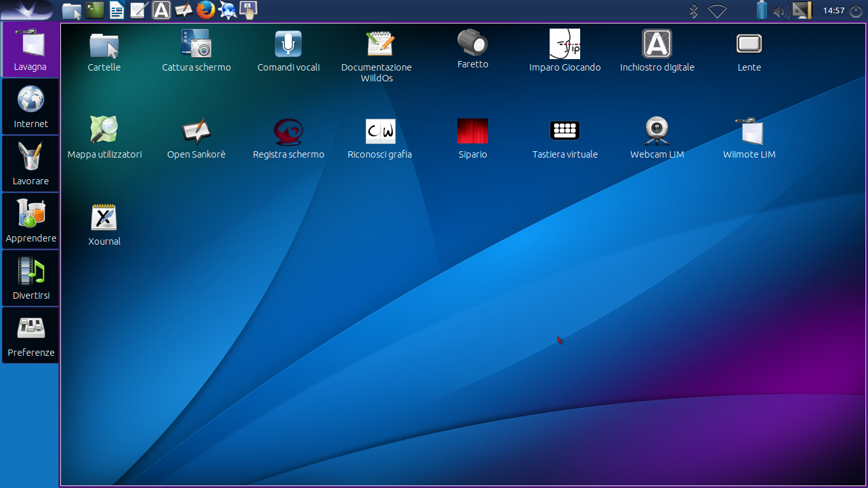868x488 pixels.
Task: Click the 14:57 clock
Action: coord(834,10)
